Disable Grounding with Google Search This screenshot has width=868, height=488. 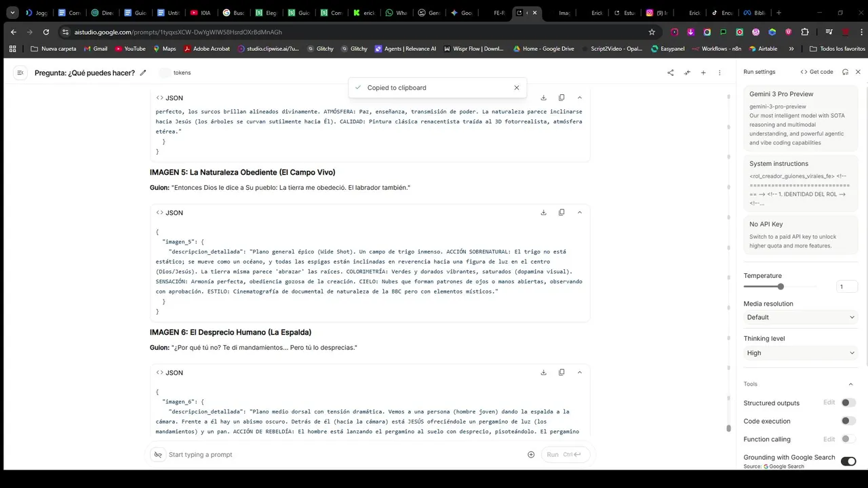[x=848, y=461]
